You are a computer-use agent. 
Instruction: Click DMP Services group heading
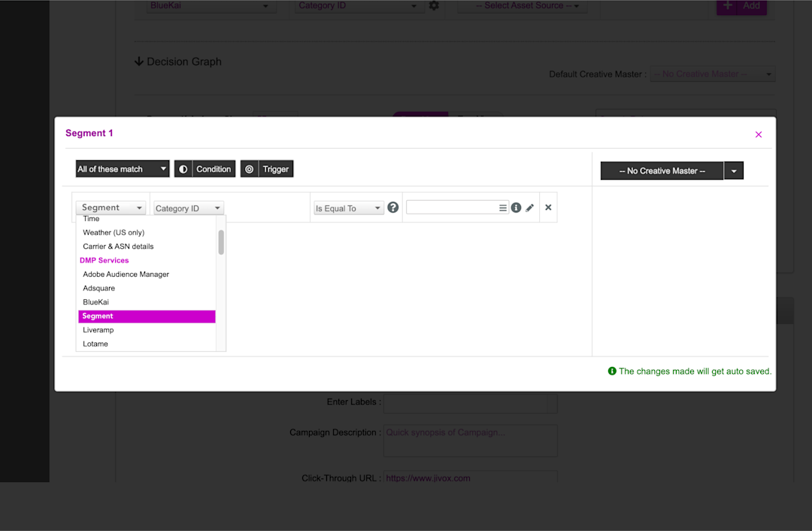(104, 260)
